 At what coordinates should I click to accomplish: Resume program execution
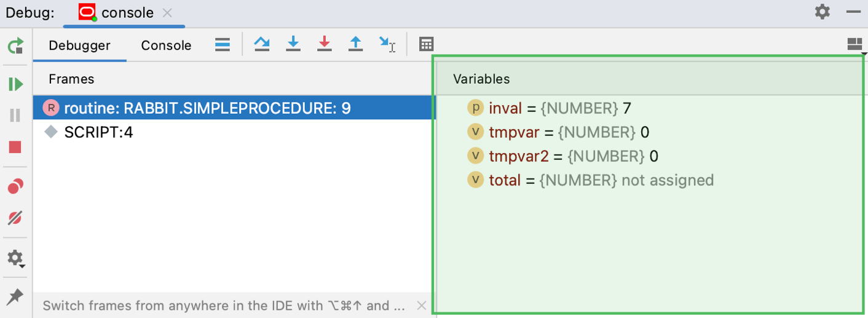tap(16, 84)
